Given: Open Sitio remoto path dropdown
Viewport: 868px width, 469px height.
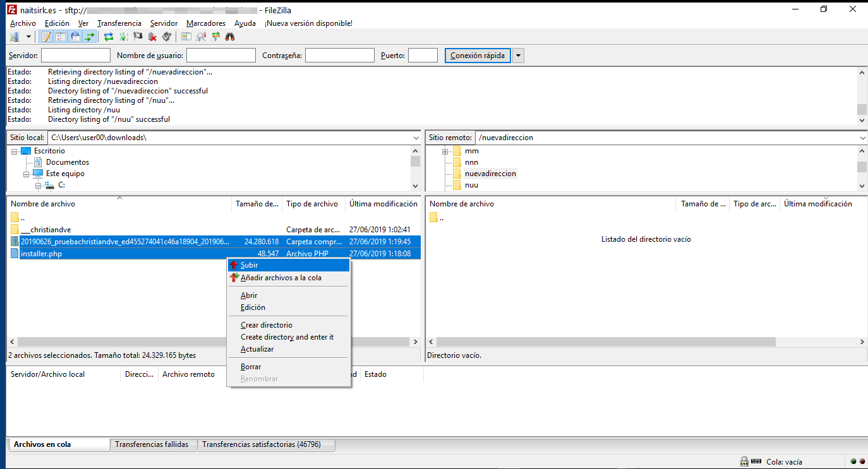Looking at the screenshot, I should [x=863, y=138].
